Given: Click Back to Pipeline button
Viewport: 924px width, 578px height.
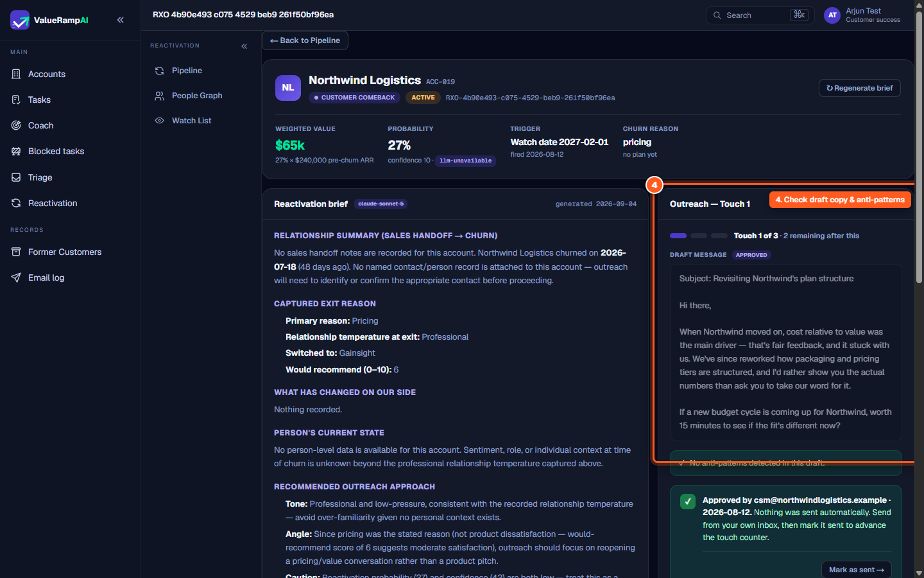Looking at the screenshot, I should (305, 40).
